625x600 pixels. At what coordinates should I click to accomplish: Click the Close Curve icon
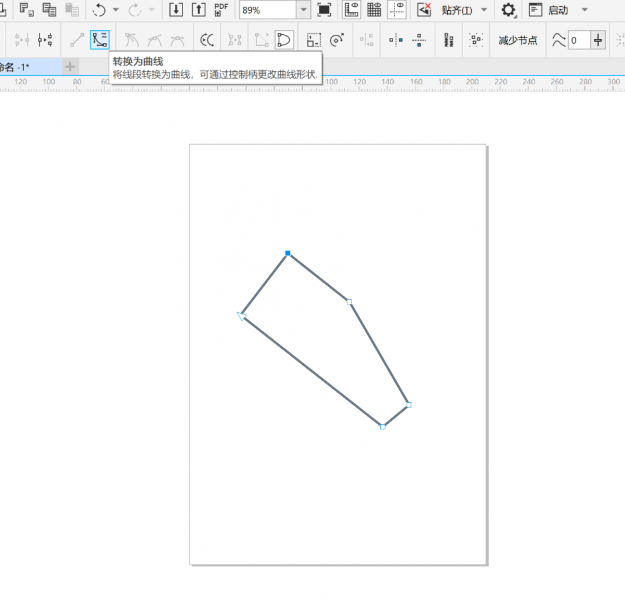pyautogui.click(x=284, y=40)
